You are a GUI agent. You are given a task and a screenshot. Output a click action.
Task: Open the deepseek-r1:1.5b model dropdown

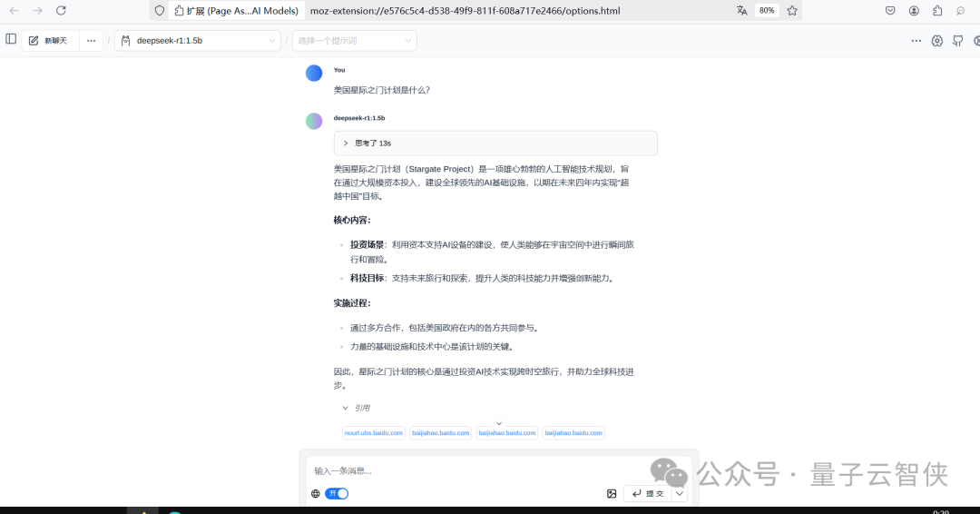pos(198,41)
